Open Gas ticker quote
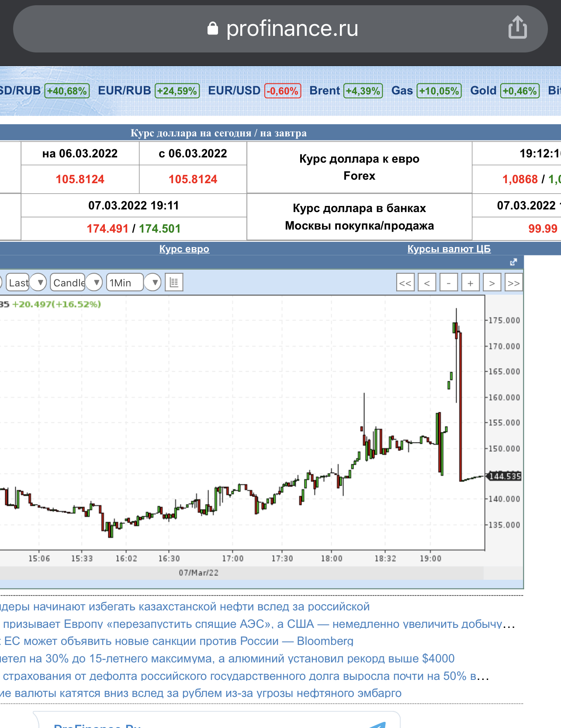This screenshot has width=561, height=728. (x=402, y=91)
